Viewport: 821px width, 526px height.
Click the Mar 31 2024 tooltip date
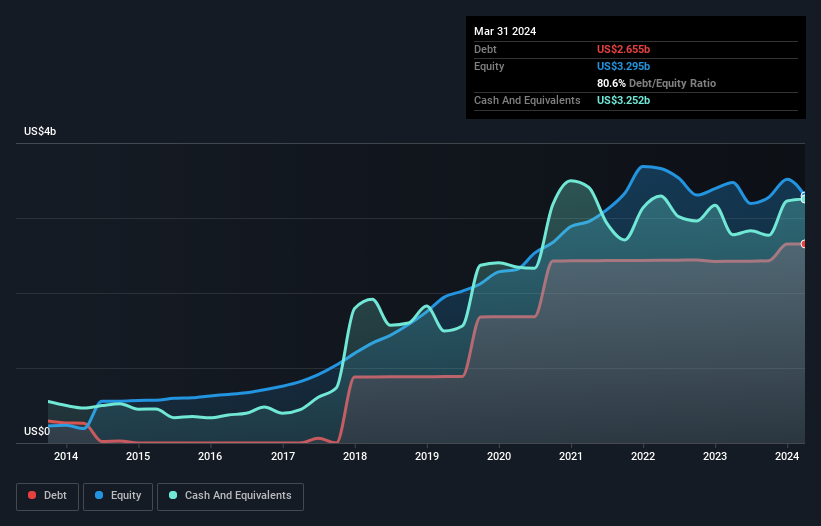click(505, 31)
